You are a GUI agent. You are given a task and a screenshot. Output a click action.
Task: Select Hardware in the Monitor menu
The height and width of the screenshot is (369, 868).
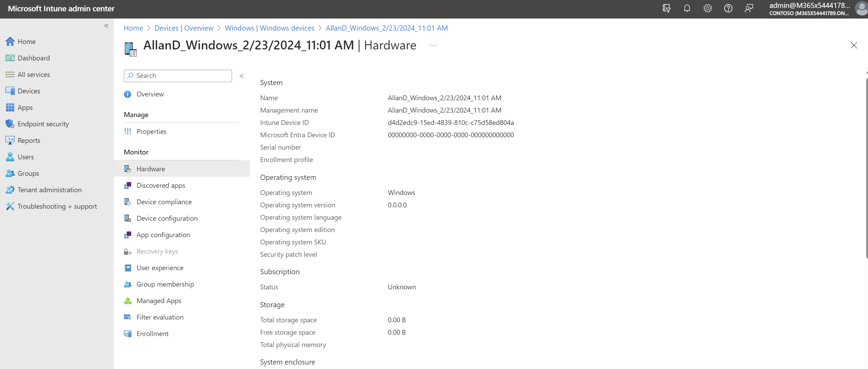click(x=182, y=169)
